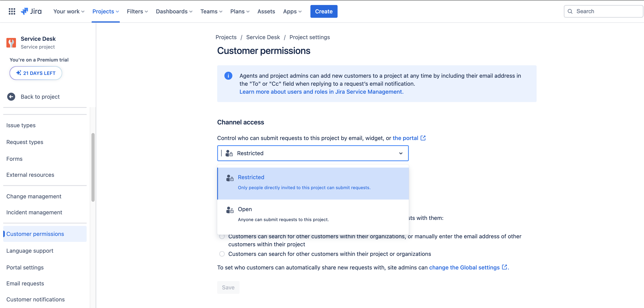
Task: Click the search magnifier icon
Action: (x=570, y=11)
